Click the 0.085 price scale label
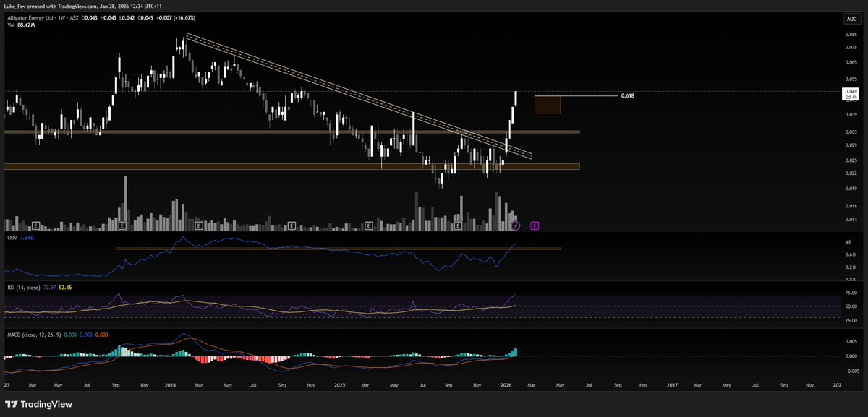The image size is (868, 417). click(x=851, y=34)
